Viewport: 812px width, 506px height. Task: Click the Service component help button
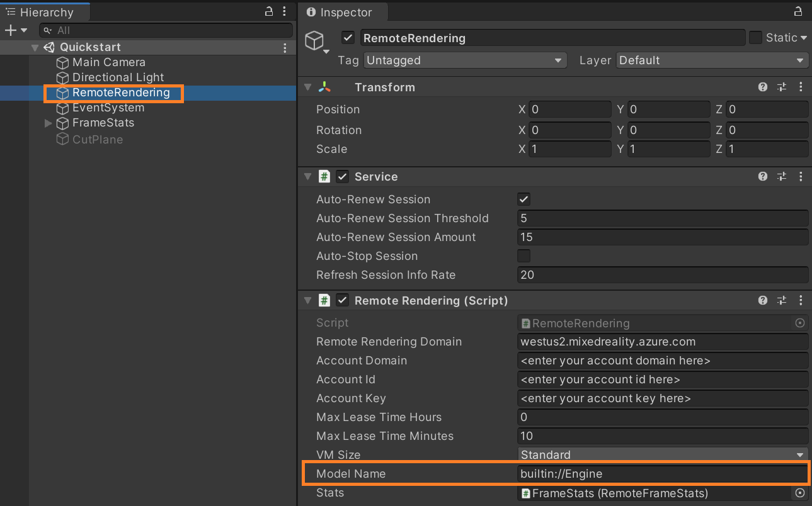pyautogui.click(x=762, y=176)
